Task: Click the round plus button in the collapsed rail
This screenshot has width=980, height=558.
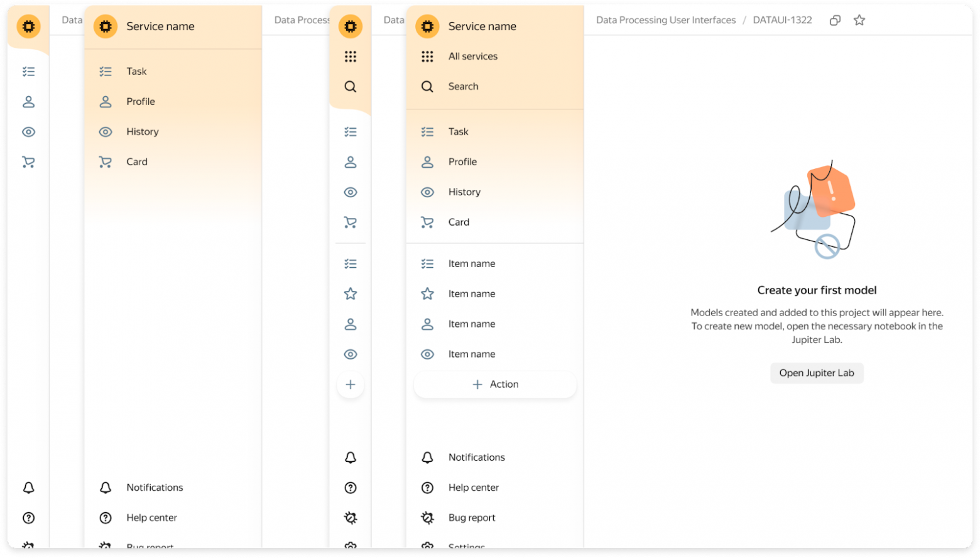Action: [351, 385]
